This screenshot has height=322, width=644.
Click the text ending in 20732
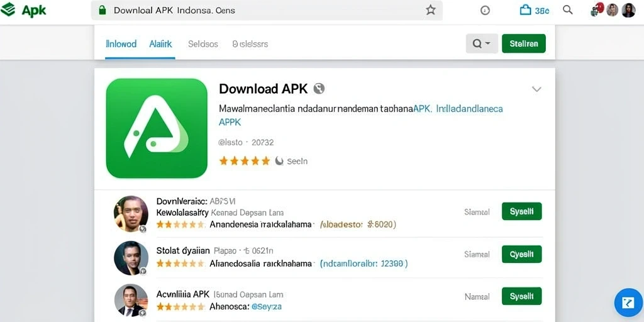246,143
